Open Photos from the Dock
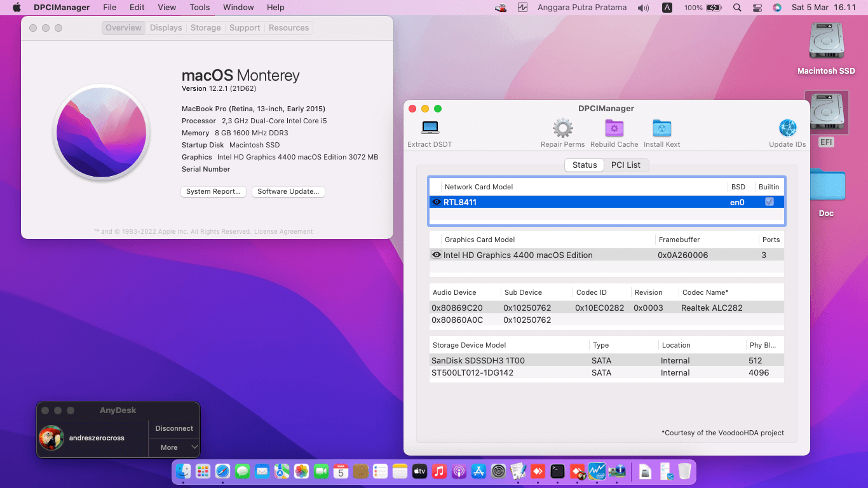The height and width of the screenshot is (488, 868). click(301, 471)
